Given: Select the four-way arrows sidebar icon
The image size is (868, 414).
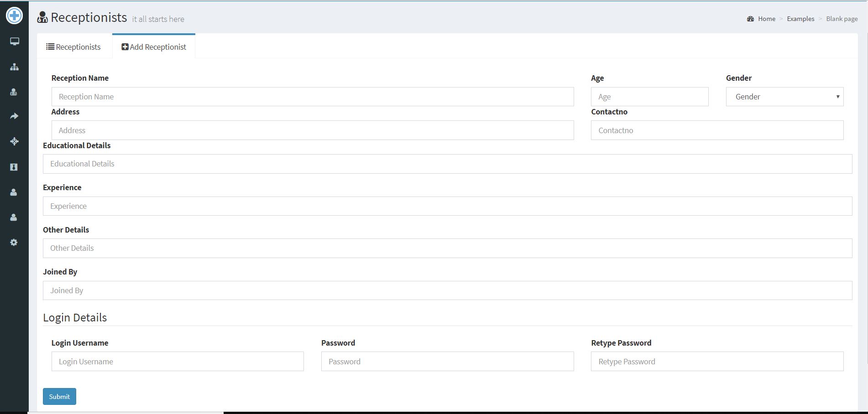Looking at the screenshot, I should coord(14,141).
